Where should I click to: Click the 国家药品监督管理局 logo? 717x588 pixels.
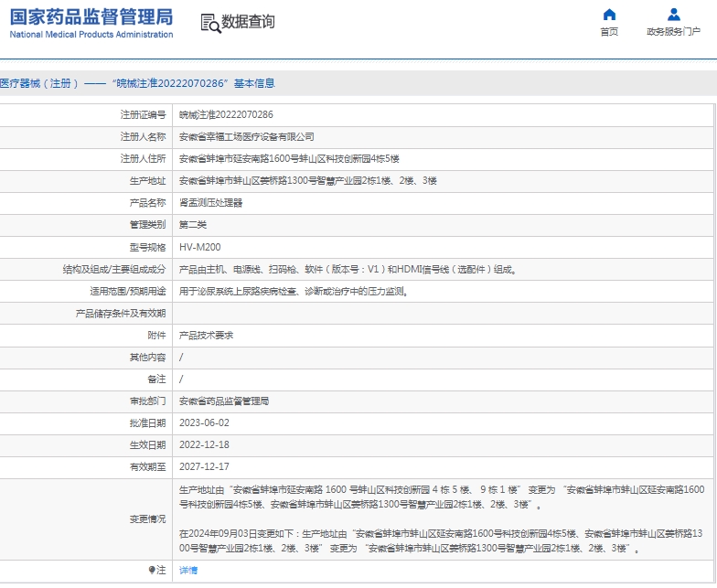coord(91,23)
